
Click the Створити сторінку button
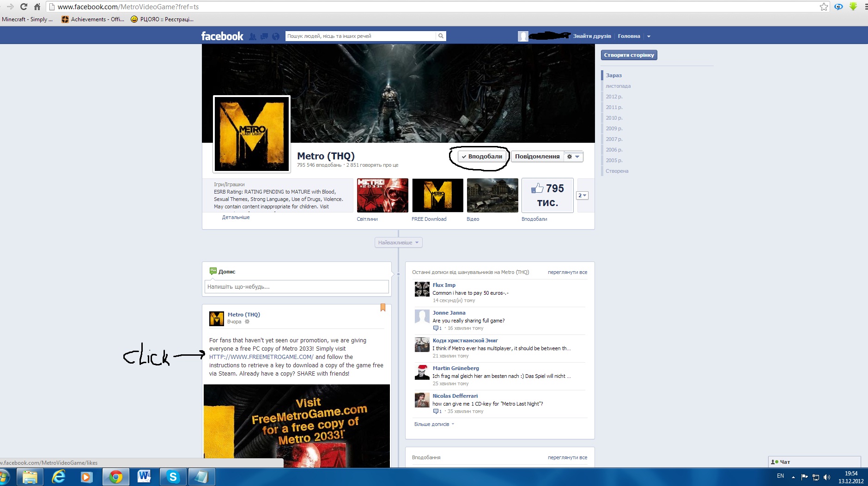click(629, 55)
